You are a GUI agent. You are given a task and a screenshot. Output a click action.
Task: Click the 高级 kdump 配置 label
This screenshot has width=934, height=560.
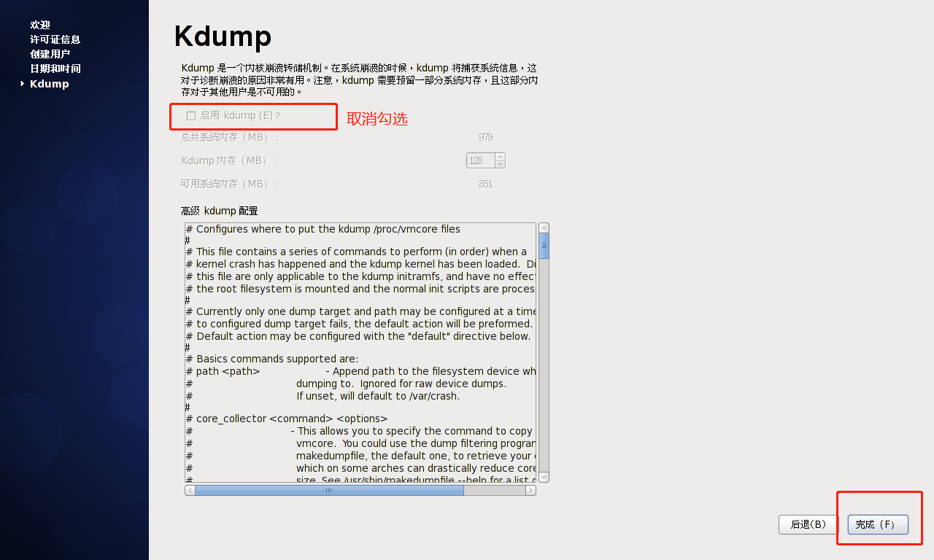[220, 211]
